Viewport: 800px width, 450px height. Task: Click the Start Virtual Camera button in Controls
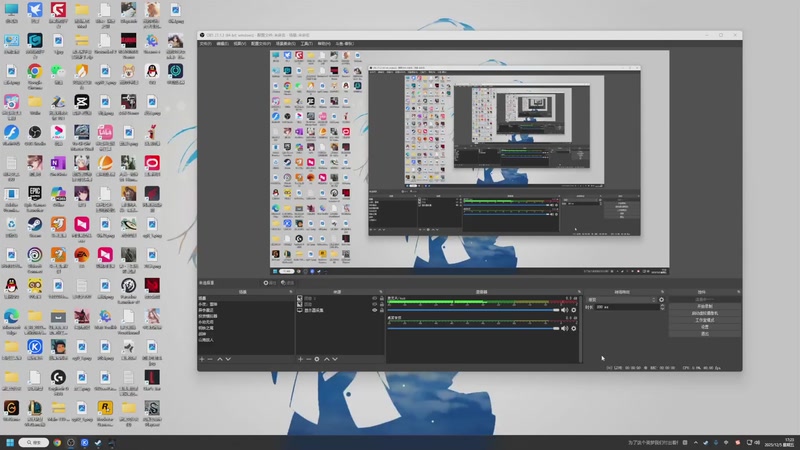point(705,313)
